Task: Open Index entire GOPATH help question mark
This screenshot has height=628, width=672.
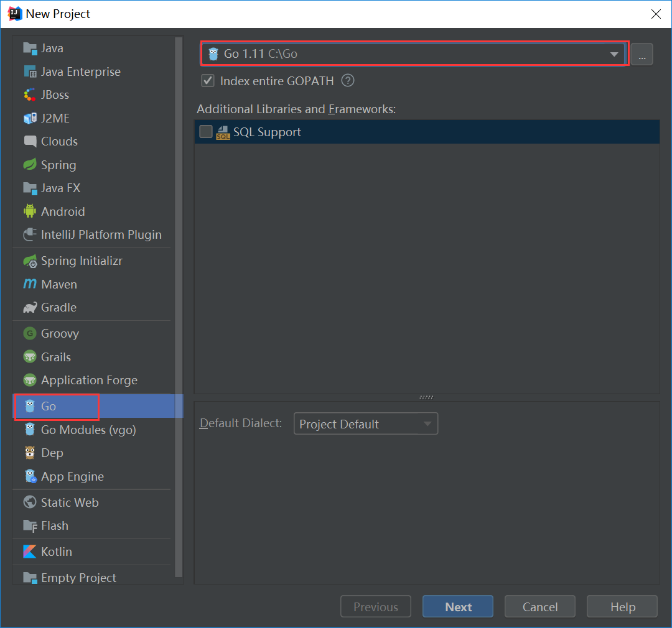Action: tap(348, 81)
